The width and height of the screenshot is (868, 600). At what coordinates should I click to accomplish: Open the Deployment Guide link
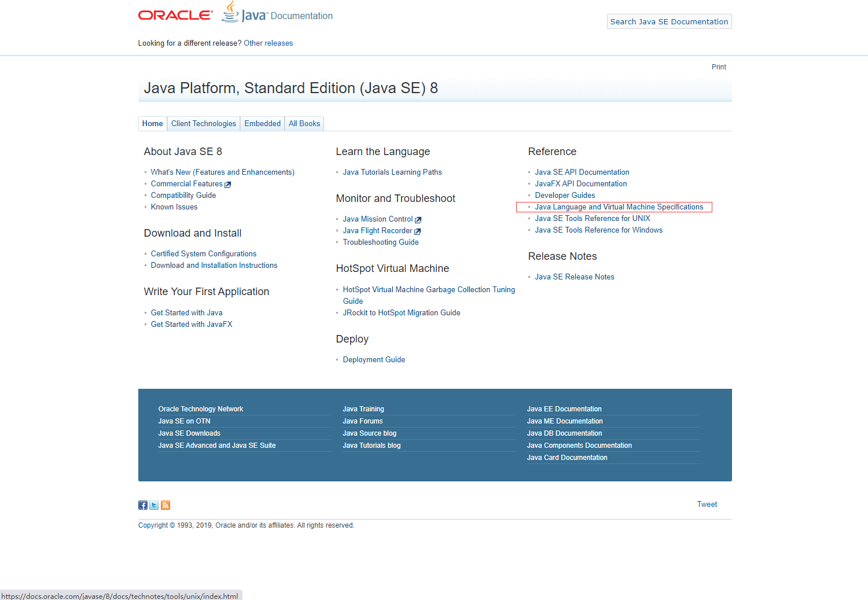tap(374, 360)
